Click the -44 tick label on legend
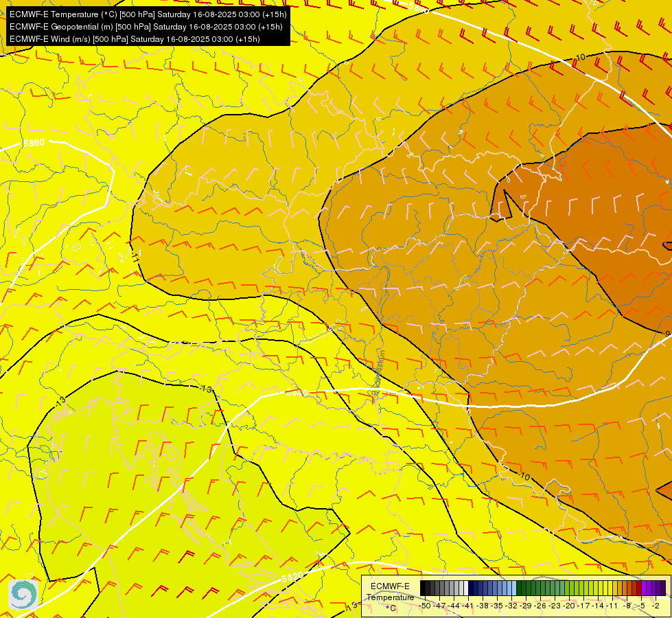The height and width of the screenshot is (618, 672). pyautogui.click(x=454, y=606)
